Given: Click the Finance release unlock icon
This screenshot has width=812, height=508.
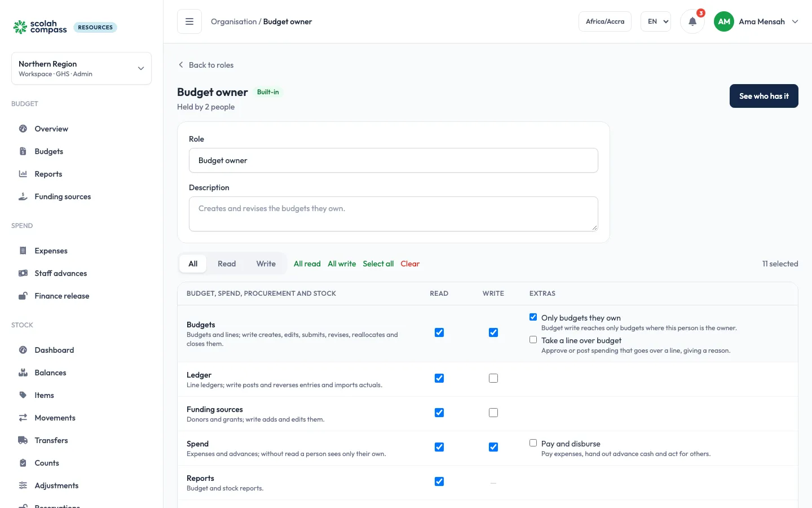Looking at the screenshot, I should (23, 296).
